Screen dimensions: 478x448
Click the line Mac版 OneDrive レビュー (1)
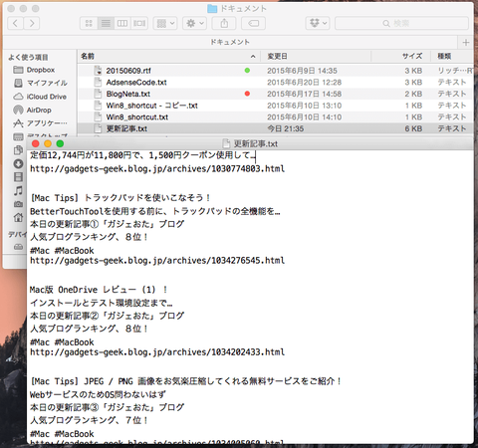coord(99,290)
